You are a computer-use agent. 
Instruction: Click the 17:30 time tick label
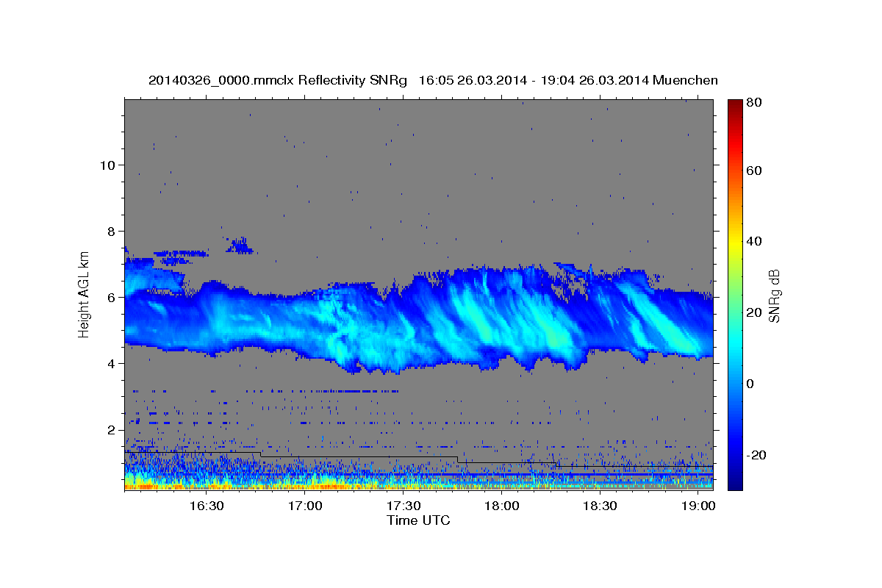pyautogui.click(x=404, y=506)
